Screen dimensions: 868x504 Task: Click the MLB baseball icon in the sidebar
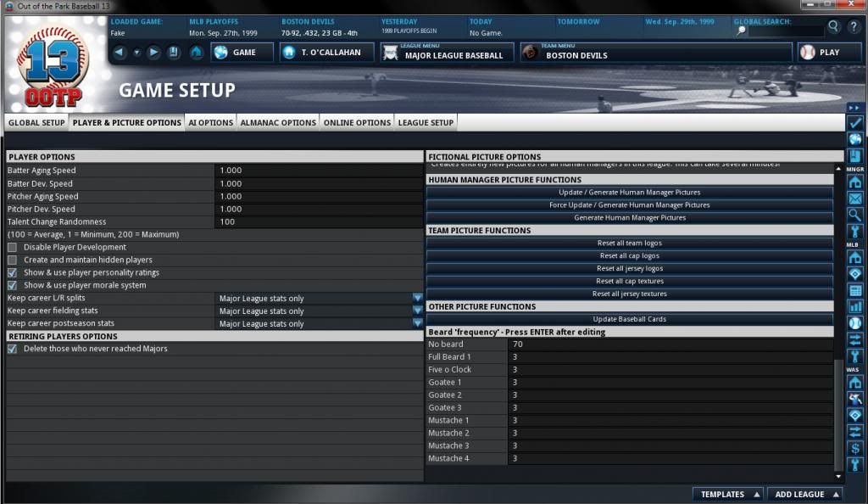(x=855, y=323)
